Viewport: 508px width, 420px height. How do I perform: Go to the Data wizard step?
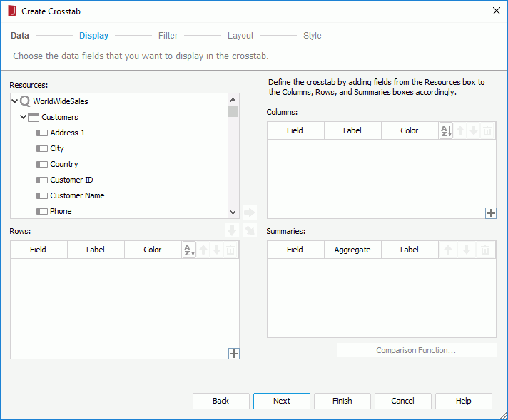click(x=20, y=35)
